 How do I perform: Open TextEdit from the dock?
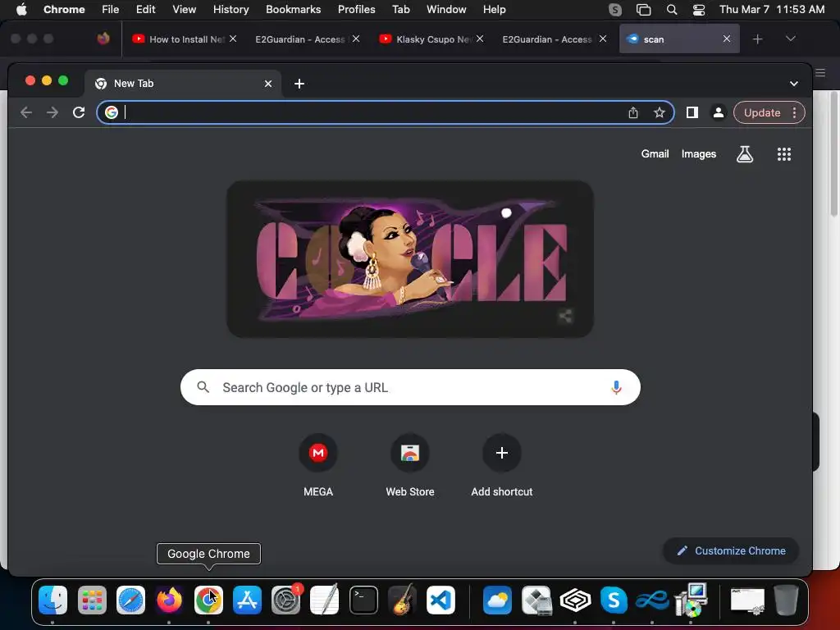(x=325, y=600)
